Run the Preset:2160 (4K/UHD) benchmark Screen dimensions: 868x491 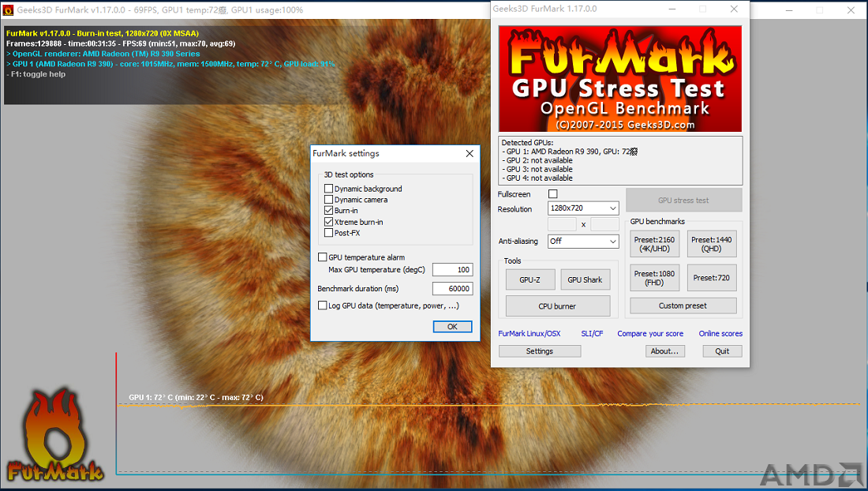click(654, 244)
